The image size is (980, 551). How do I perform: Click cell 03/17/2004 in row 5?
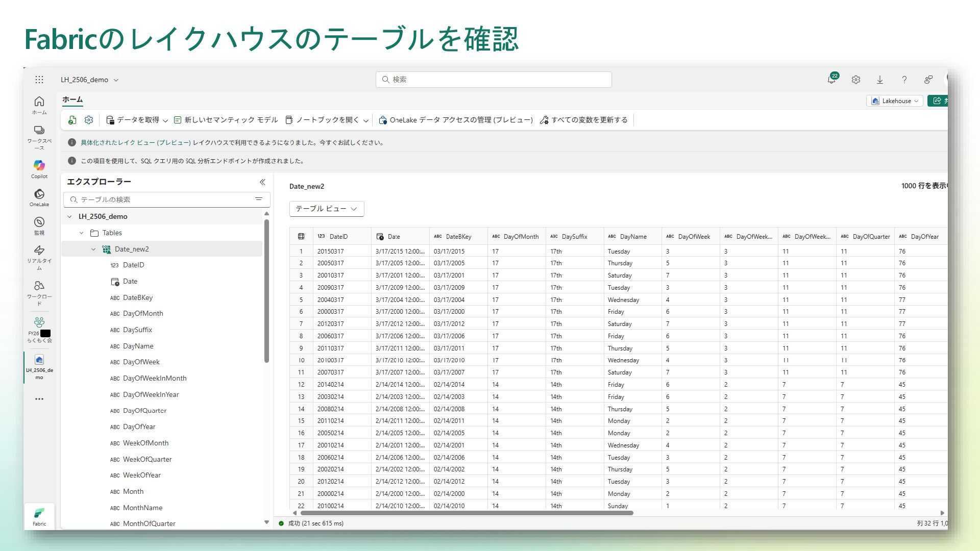click(458, 300)
